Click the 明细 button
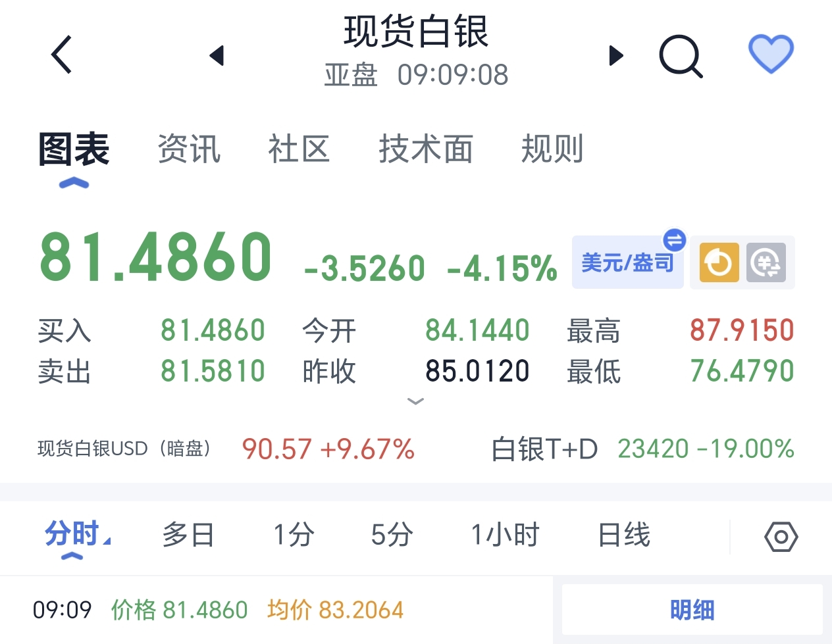 [x=692, y=610]
